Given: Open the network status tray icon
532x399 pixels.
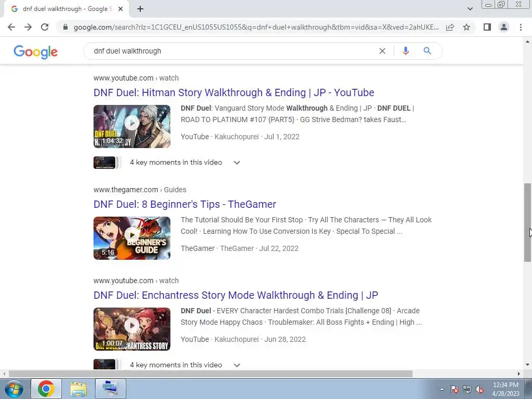Looking at the screenshot, I should (467, 389).
